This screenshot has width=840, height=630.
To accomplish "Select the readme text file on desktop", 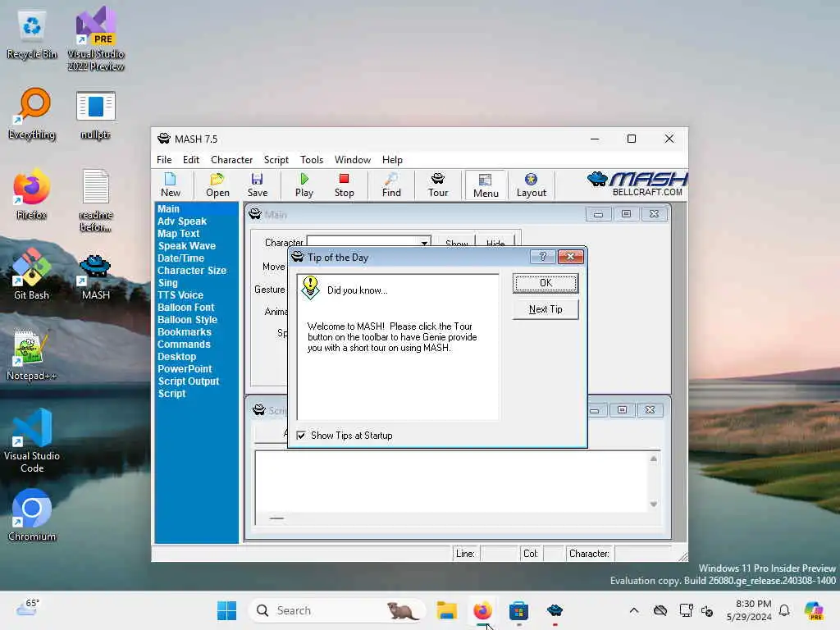I will (96, 200).
